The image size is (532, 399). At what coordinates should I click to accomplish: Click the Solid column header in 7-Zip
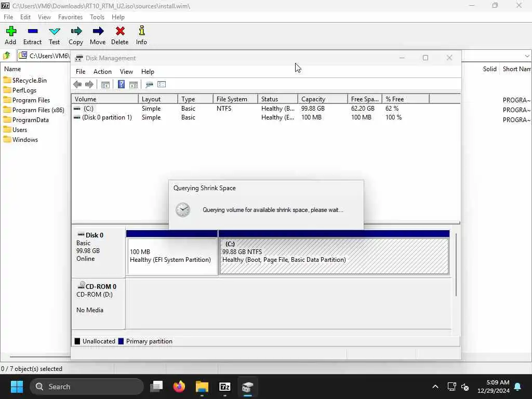click(489, 69)
